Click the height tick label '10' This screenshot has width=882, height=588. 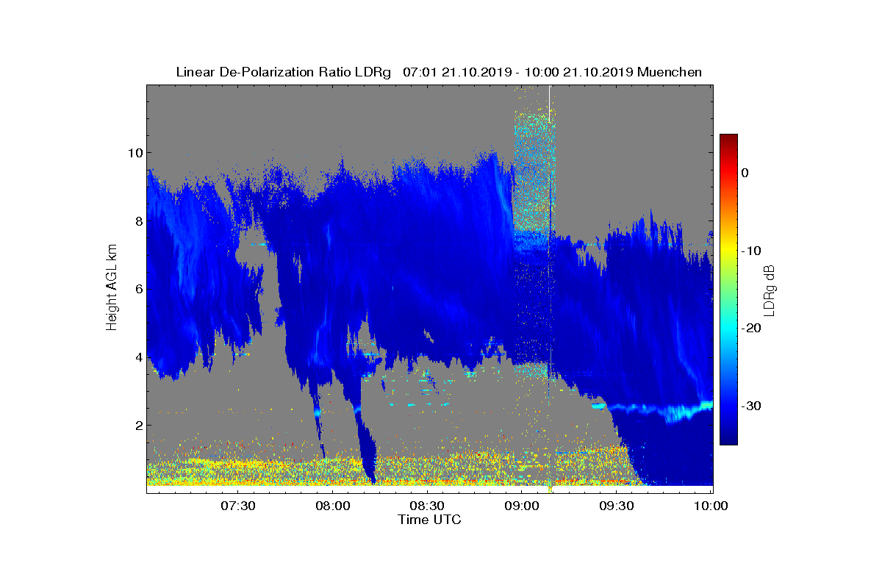[x=135, y=153]
